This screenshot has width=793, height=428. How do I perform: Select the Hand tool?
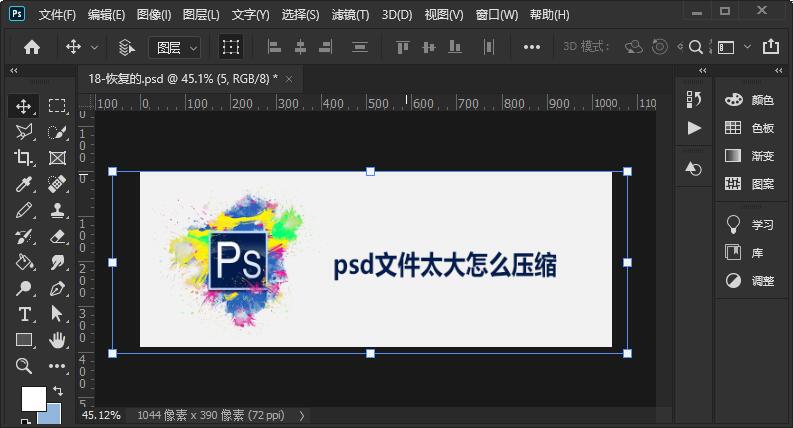[57, 340]
